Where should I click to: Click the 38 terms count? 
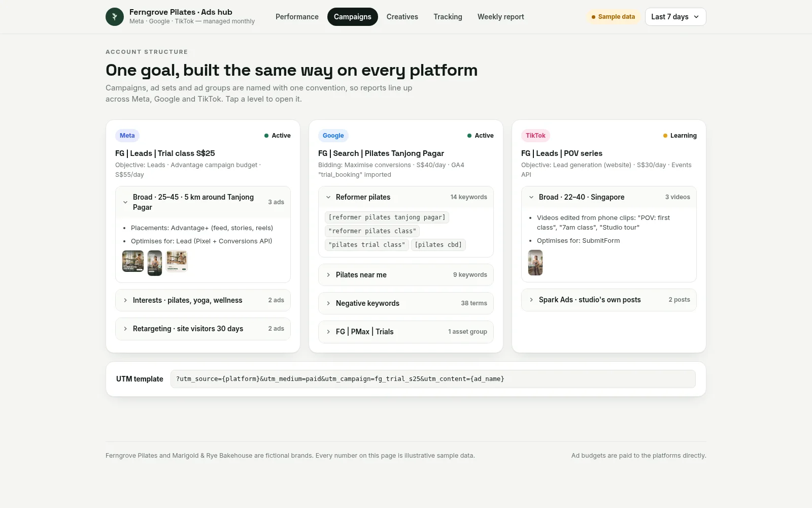click(x=474, y=303)
